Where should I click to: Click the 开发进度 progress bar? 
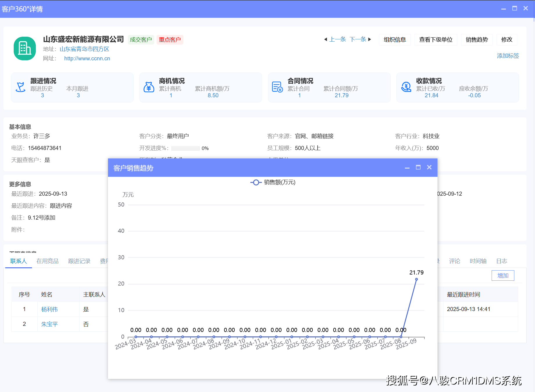pos(185,148)
